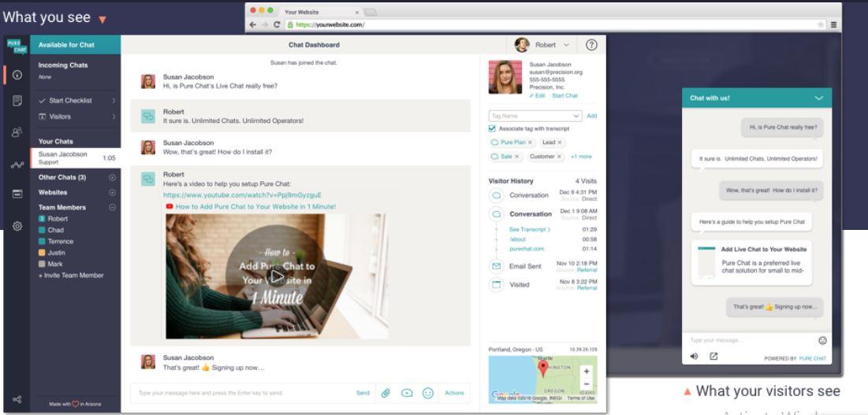Click the browser menu hamburger icon

833,25
